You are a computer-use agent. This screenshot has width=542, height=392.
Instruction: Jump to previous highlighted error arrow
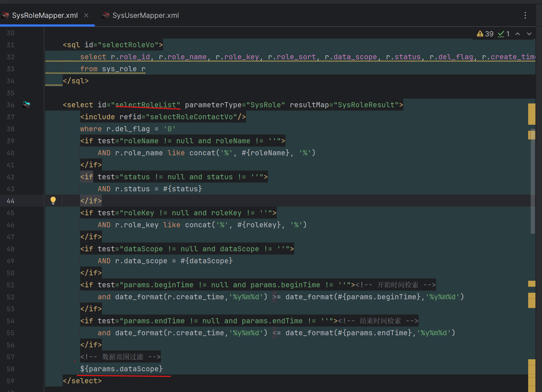click(x=518, y=34)
